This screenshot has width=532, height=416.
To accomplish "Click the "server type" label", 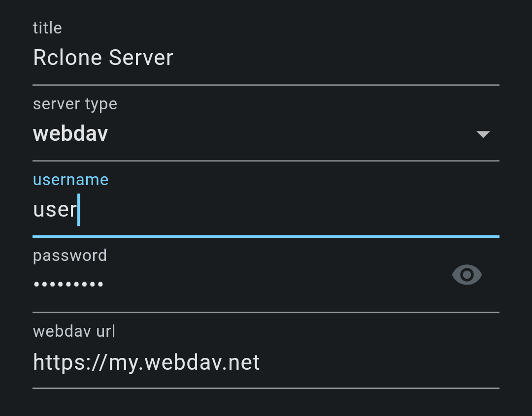I will click(x=75, y=104).
